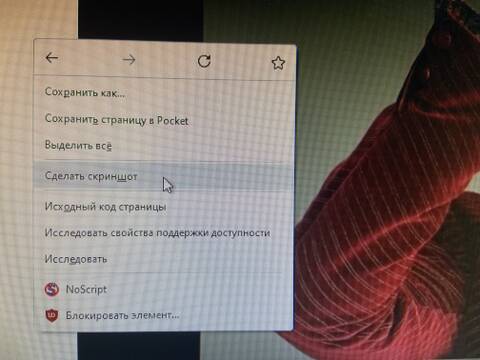Choose the 'Выделить всё' entry
480x360 pixels.
click(x=78, y=145)
